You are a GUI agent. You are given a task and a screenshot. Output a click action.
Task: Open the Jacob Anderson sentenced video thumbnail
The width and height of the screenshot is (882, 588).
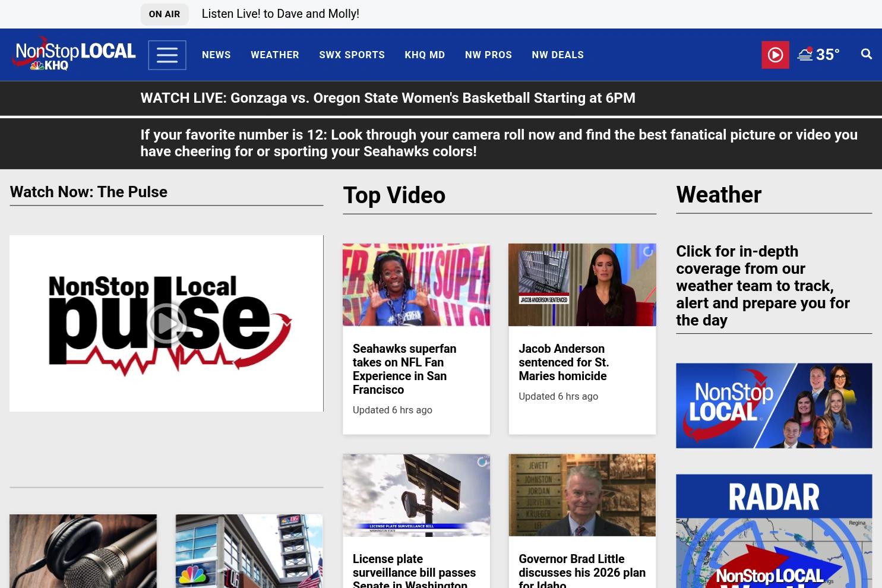point(582,284)
